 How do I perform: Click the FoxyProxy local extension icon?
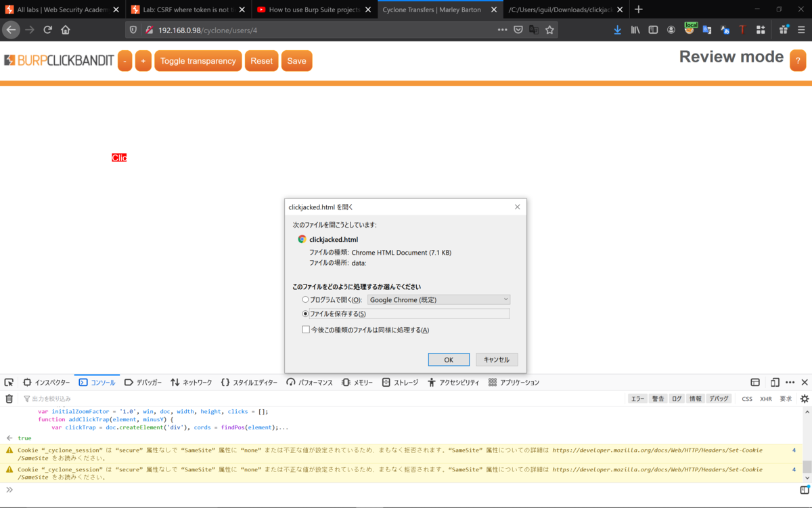[690, 28]
